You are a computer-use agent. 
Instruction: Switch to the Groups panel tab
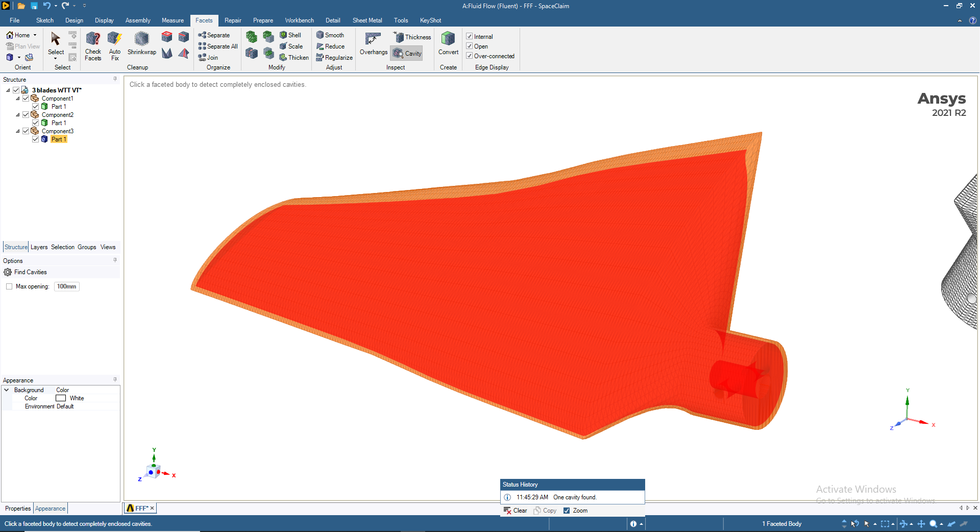pos(87,247)
